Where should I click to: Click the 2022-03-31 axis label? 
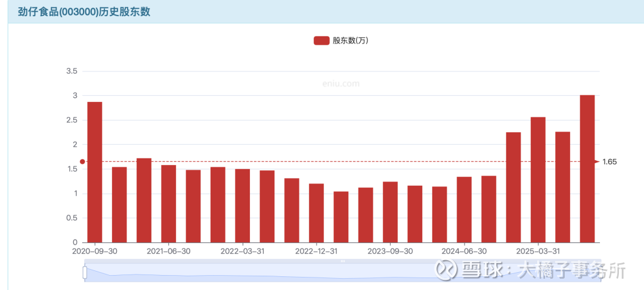point(242,251)
